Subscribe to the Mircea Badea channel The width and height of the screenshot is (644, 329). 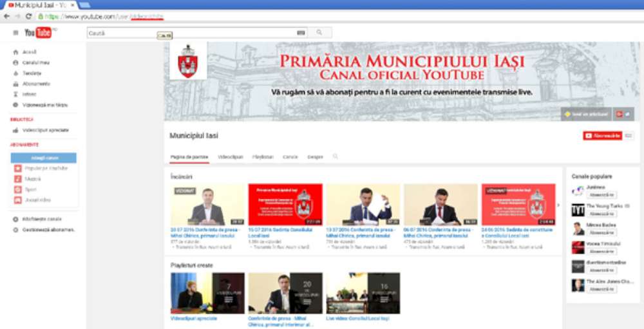click(x=601, y=232)
